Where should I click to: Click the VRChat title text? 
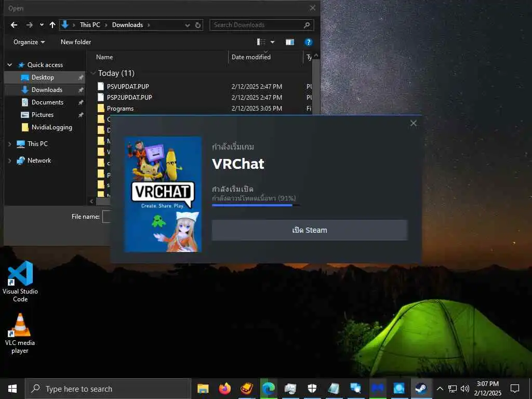(238, 164)
